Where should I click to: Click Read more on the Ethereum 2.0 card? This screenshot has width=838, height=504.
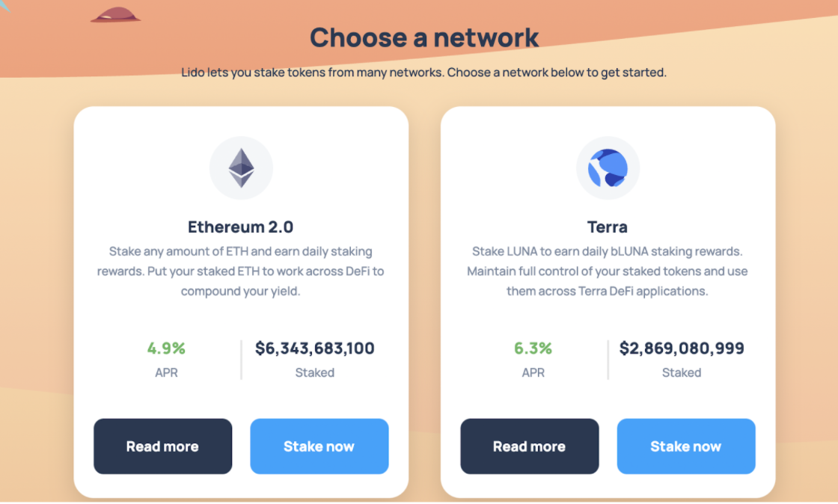coord(162,446)
